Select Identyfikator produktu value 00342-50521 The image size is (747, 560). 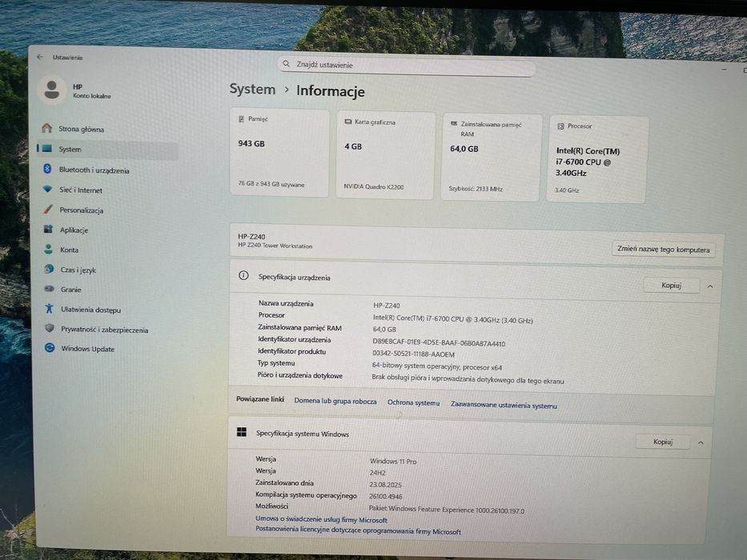pyautogui.click(x=413, y=354)
